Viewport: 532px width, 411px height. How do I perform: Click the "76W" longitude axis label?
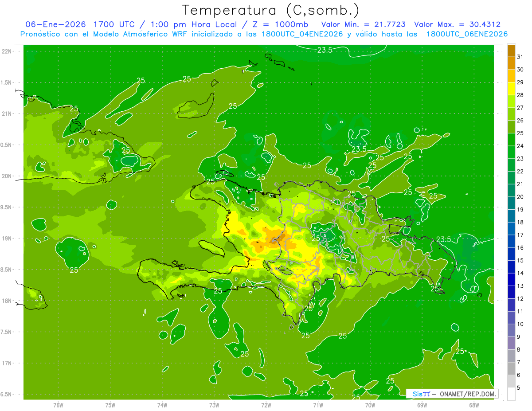tap(58, 405)
